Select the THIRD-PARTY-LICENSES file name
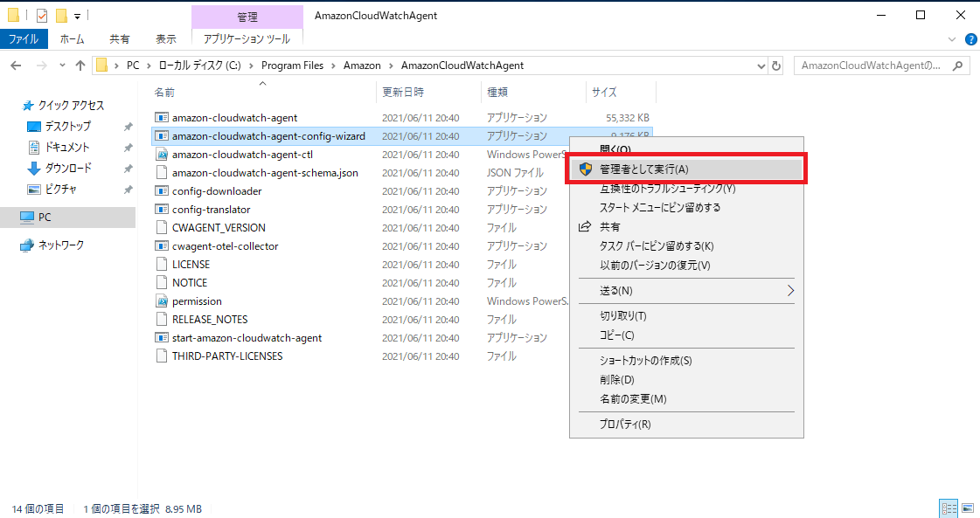This screenshot has height=518, width=980. tap(227, 356)
